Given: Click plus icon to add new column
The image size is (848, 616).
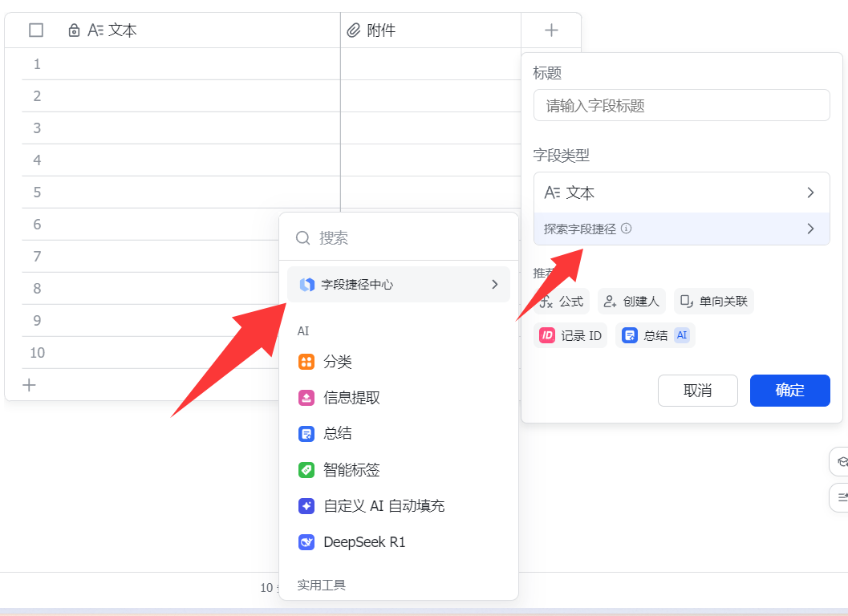Looking at the screenshot, I should point(551,30).
